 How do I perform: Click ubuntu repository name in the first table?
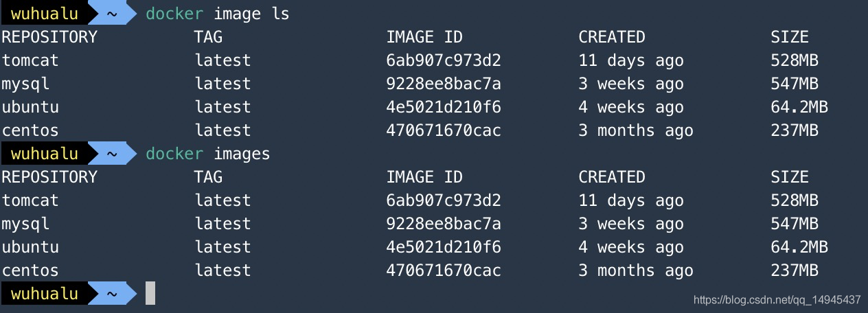[30, 107]
